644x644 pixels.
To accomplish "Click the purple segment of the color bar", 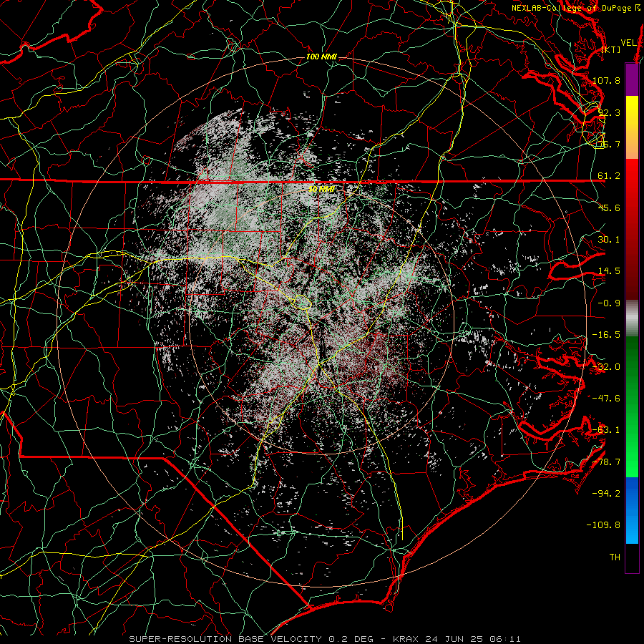I will pos(632,79).
